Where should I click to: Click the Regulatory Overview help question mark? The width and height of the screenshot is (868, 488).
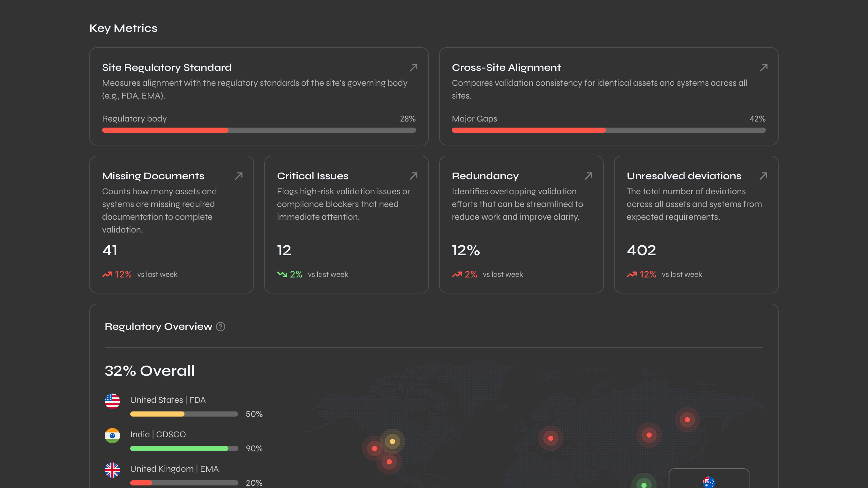click(221, 326)
